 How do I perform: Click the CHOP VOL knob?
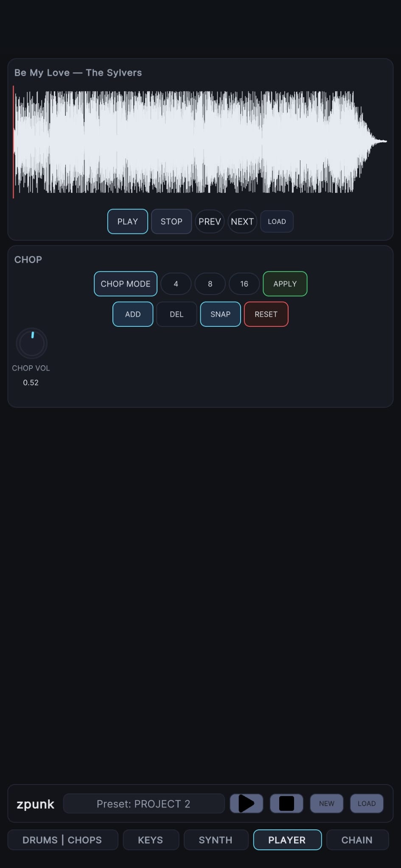[31, 343]
